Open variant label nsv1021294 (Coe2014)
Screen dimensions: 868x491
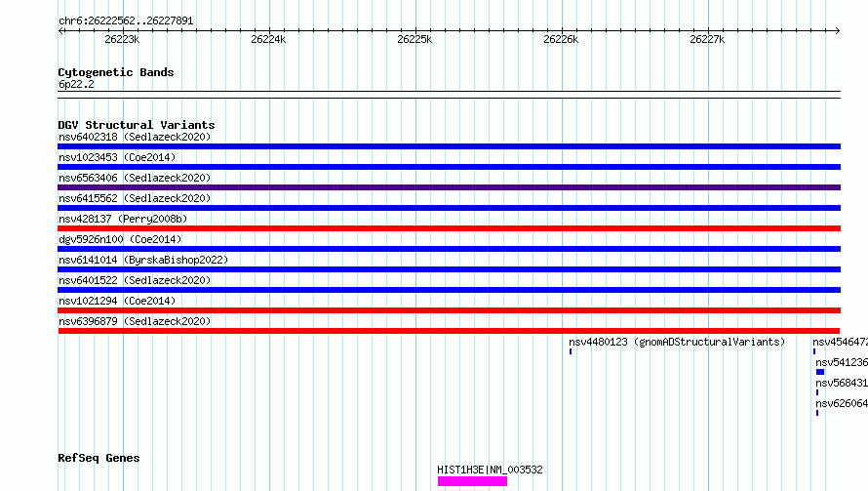117,301
